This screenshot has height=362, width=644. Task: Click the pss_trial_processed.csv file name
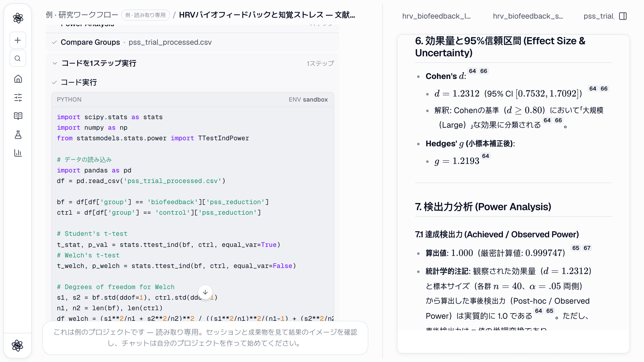point(170,42)
